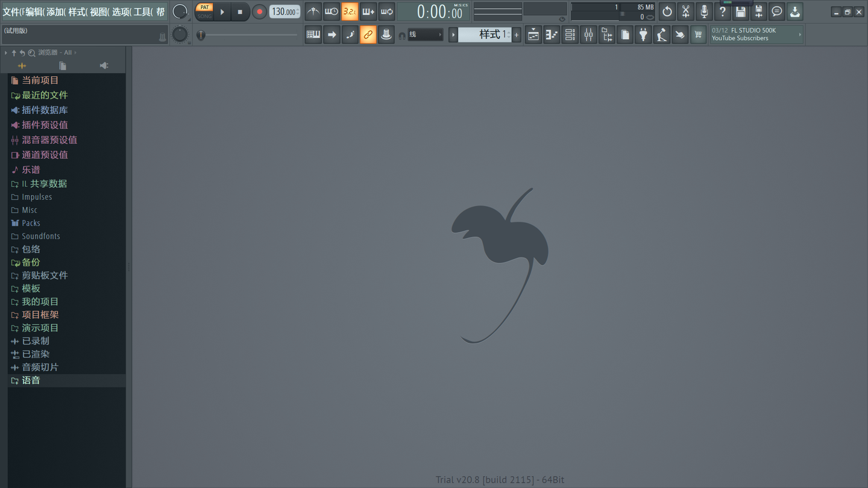
Task: Click the download tray icon
Action: 795,11
